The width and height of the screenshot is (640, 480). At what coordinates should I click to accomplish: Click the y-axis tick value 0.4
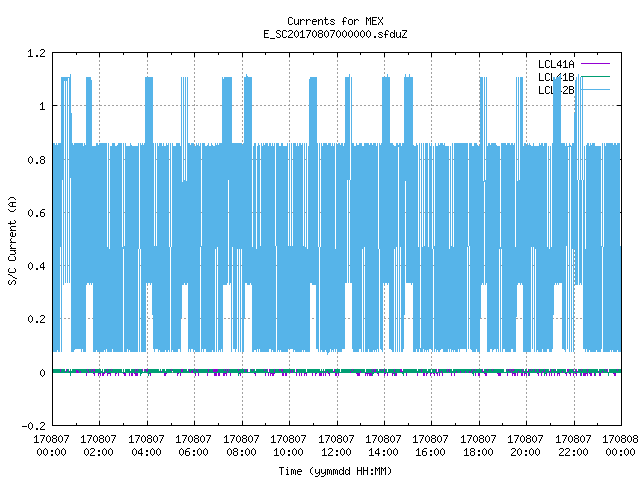[x=36, y=266]
